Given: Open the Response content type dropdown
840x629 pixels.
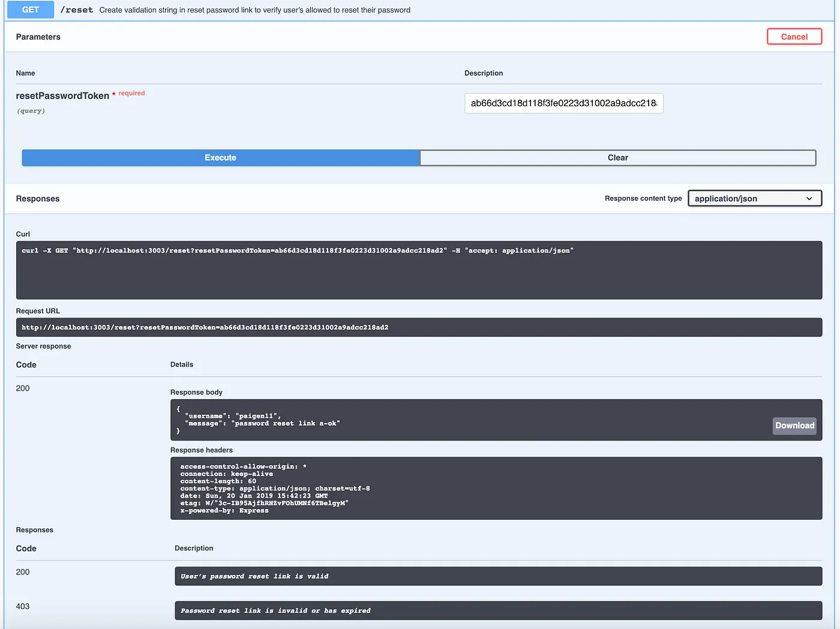Looking at the screenshot, I should pos(754,199).
